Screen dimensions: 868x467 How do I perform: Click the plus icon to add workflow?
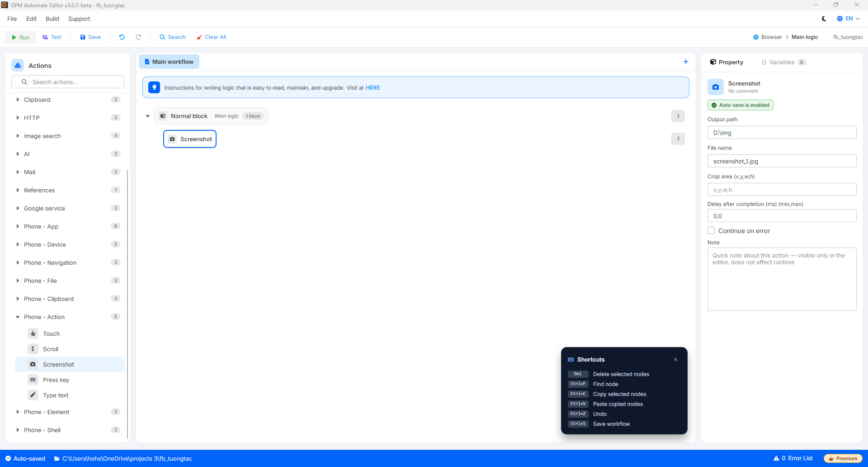686,62
